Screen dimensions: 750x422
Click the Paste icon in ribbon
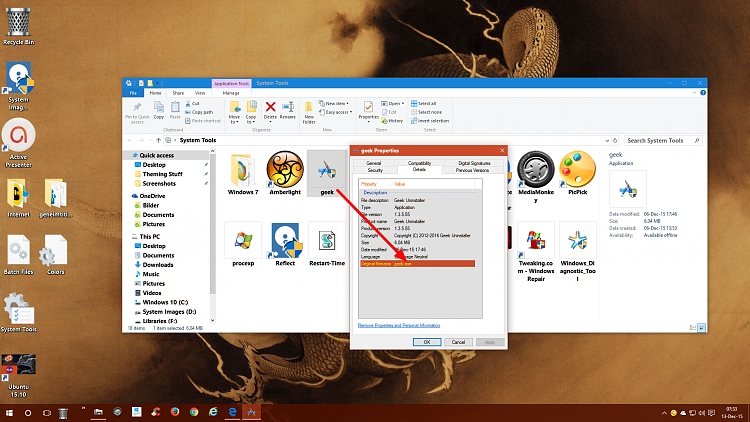click(175, 108)
